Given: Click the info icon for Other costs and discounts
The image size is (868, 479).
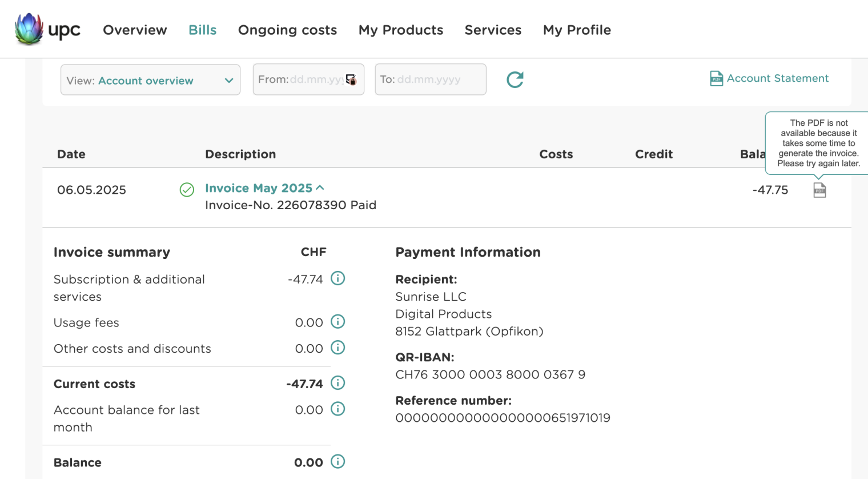Looking at the screenshot, I should 337,348.
